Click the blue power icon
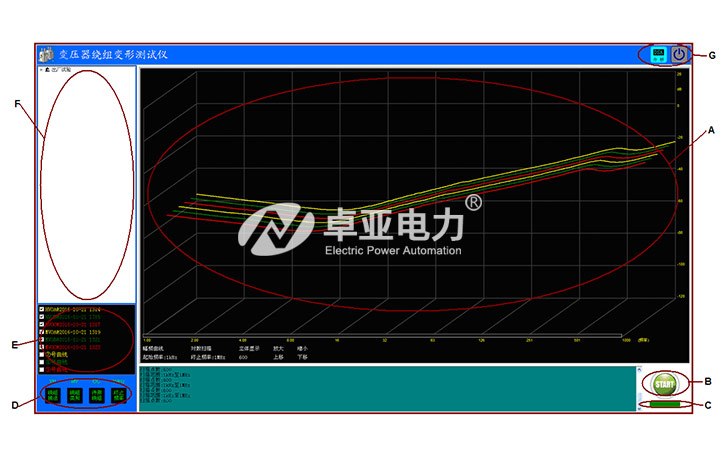720x450 pixels. pos(679,55)
